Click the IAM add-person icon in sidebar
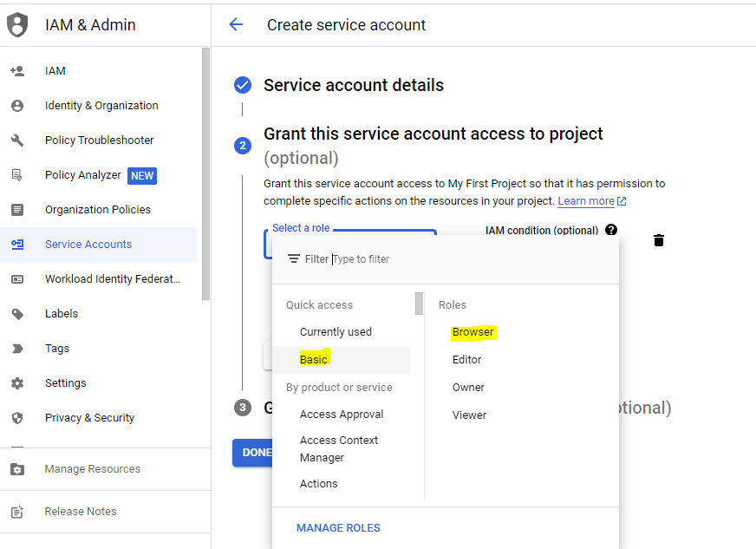This screenshot has width=756, height=549. 17,71
